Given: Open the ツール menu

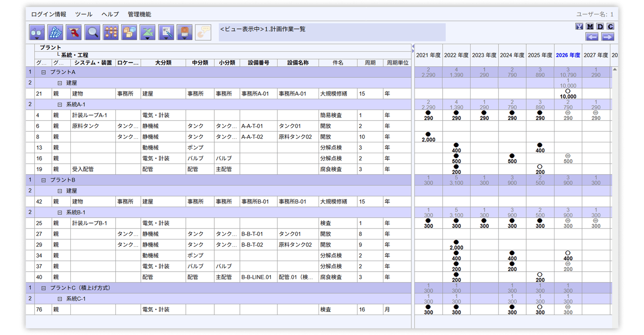Looking at the screenshot, I should (x=84, y=14).
